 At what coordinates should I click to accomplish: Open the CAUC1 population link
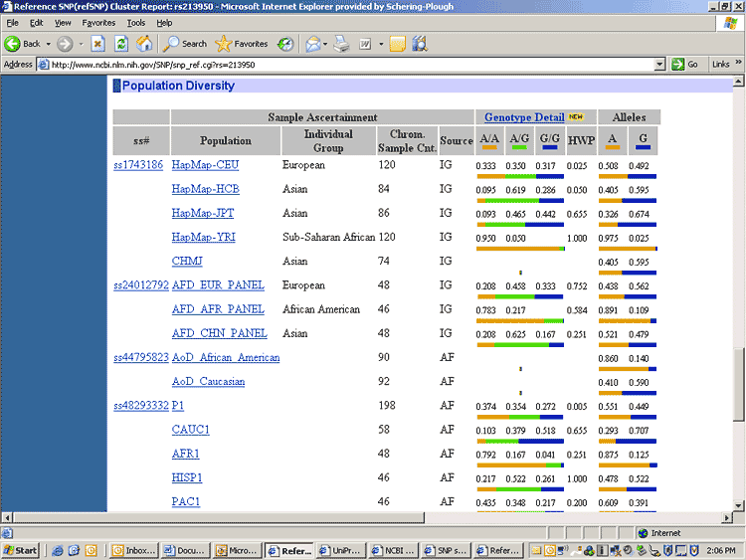(190, 429)
